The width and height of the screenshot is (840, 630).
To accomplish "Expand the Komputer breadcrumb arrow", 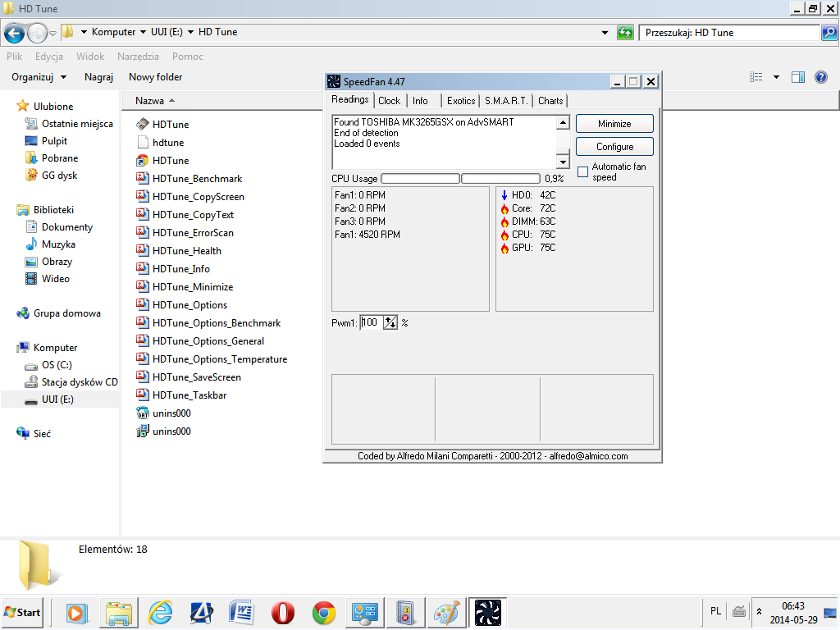I will coord(143,32).
